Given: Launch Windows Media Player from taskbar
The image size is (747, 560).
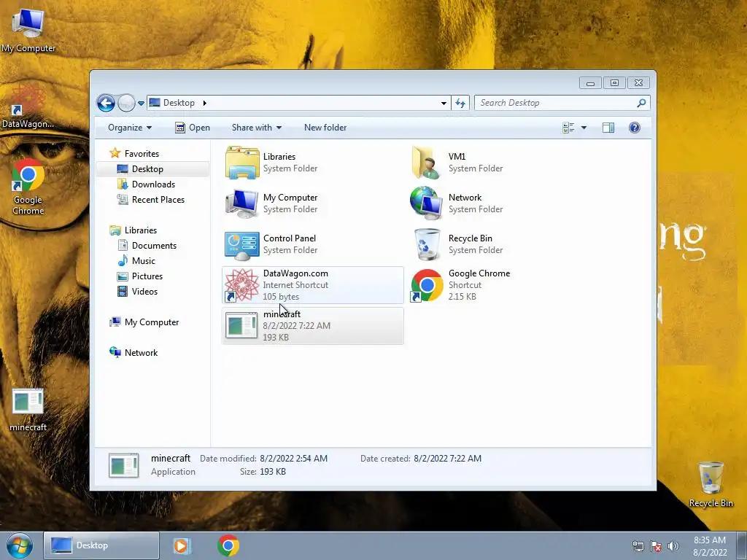Looking at the screenshot, I should coord(181,545).
